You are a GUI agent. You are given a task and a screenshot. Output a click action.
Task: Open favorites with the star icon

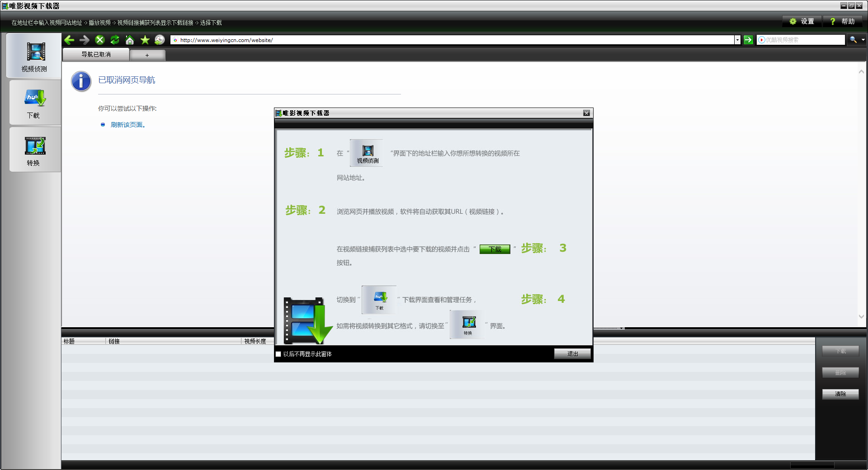(x=145, y=40)
